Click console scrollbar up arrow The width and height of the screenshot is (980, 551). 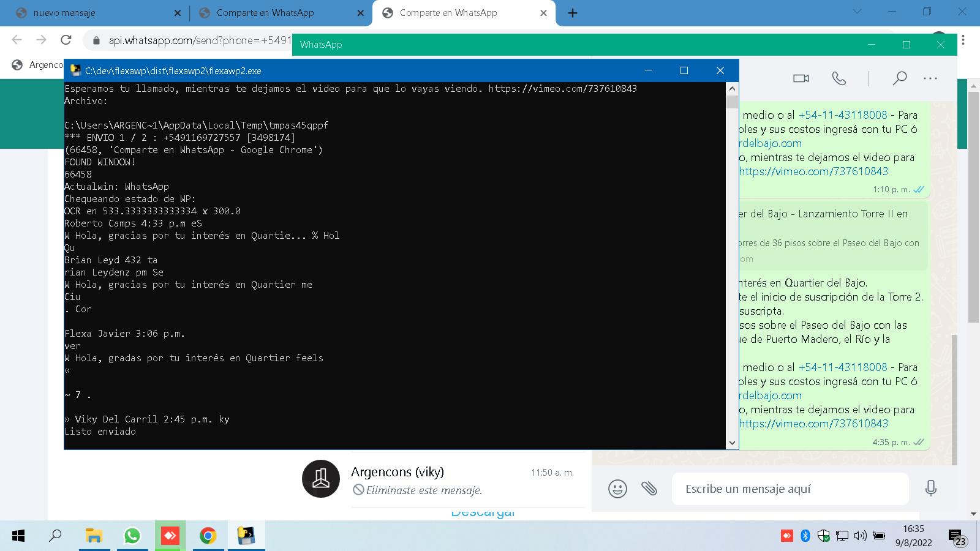pyautogui.click(x=732, y=89)
